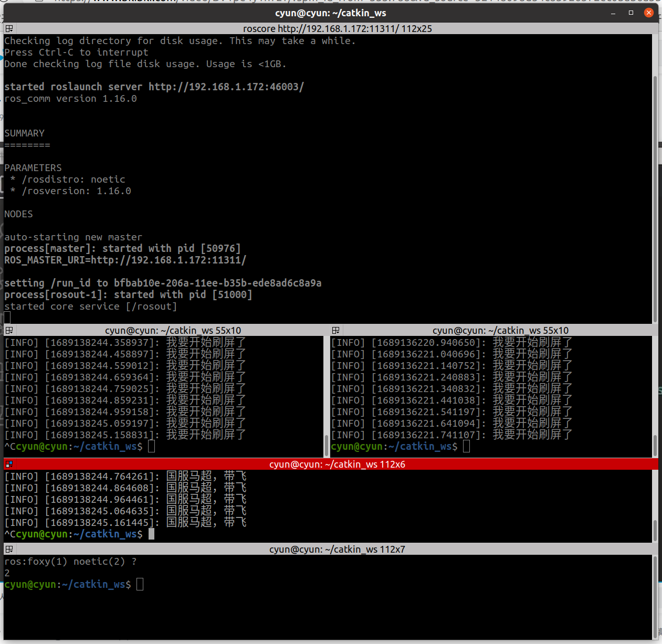Viewport: 662px width, 644px height.
Task: Click the '/rosdistro: noetic' parameter line
Action: 68,179
